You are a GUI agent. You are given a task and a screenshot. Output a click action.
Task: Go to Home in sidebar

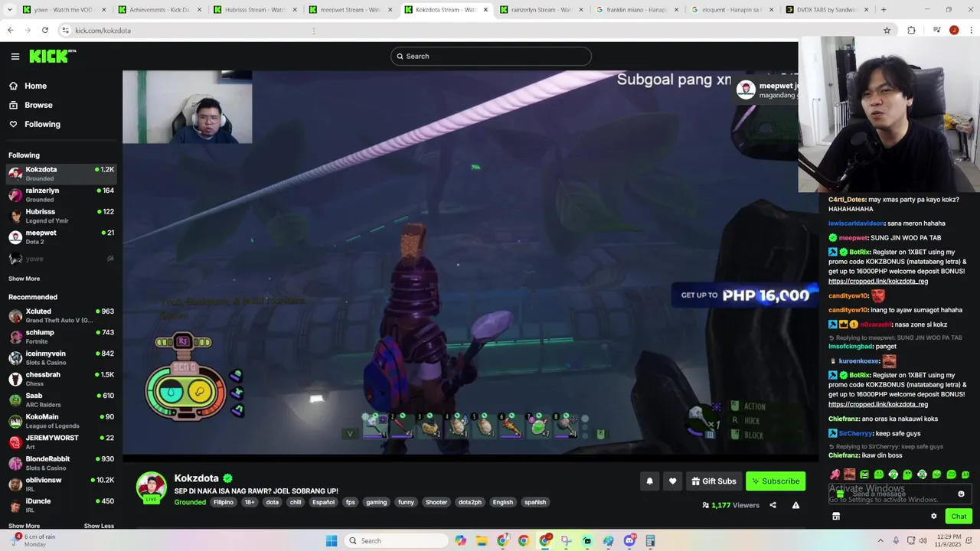tap(35, 86)
